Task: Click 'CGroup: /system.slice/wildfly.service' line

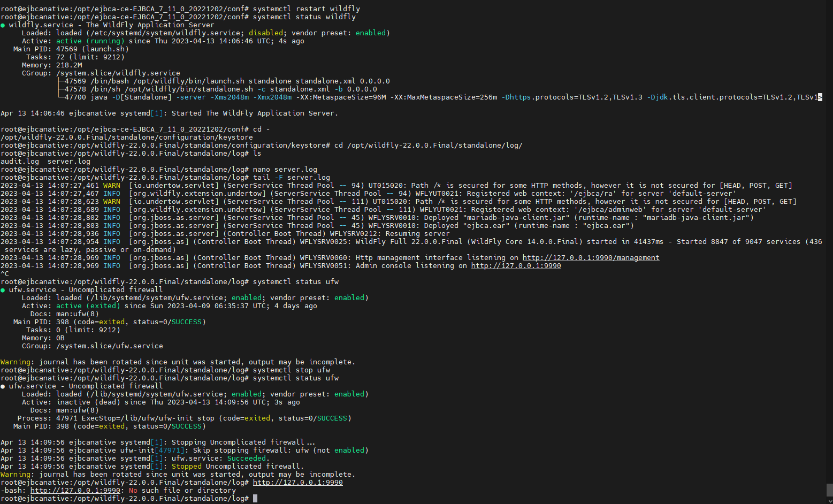Action: pos(101,73)
